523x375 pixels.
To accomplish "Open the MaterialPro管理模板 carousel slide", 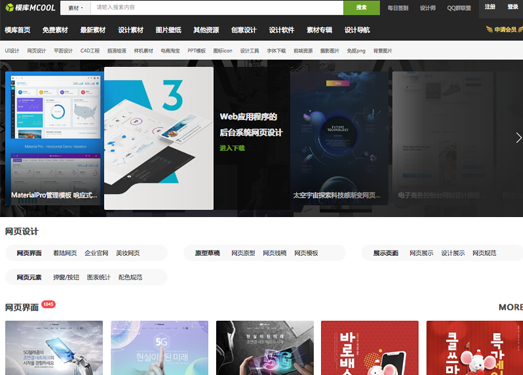I will pyautogui.click(x=54, y=138).
